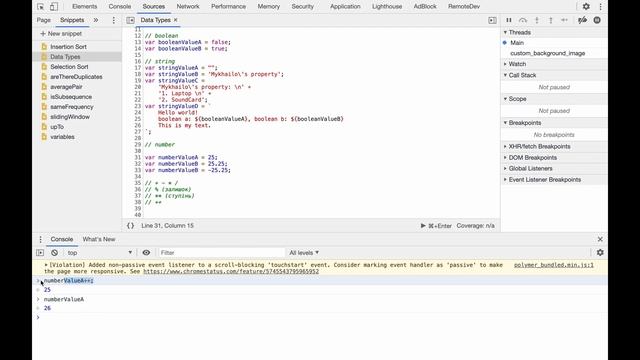The height and width of the screenshot is (360, 640).
Task: Open the Page navigator tab
Action: [x=44, y=20]
